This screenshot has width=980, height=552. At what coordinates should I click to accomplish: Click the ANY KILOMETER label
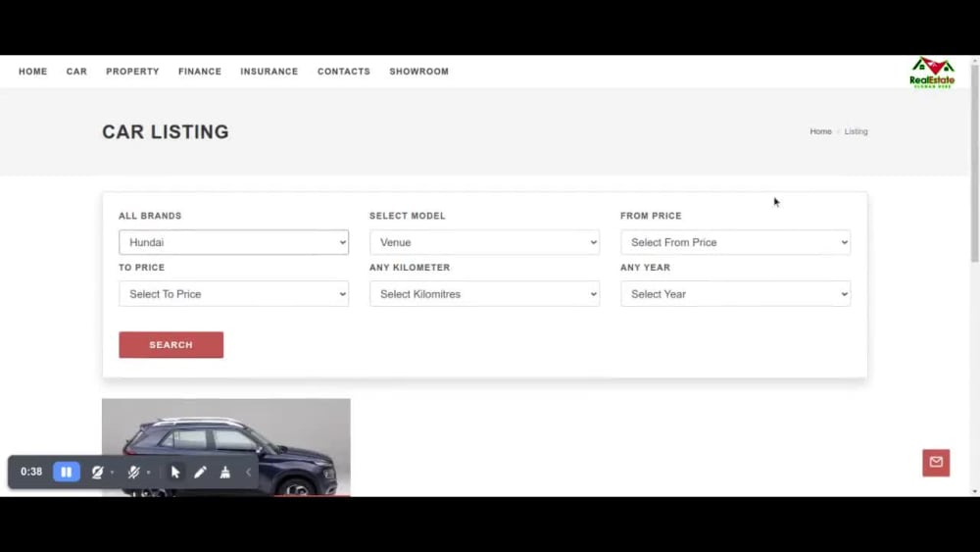point(410,268)
